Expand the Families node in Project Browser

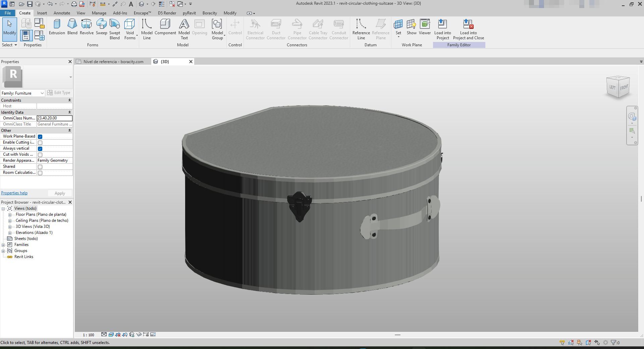pos(3,245)
